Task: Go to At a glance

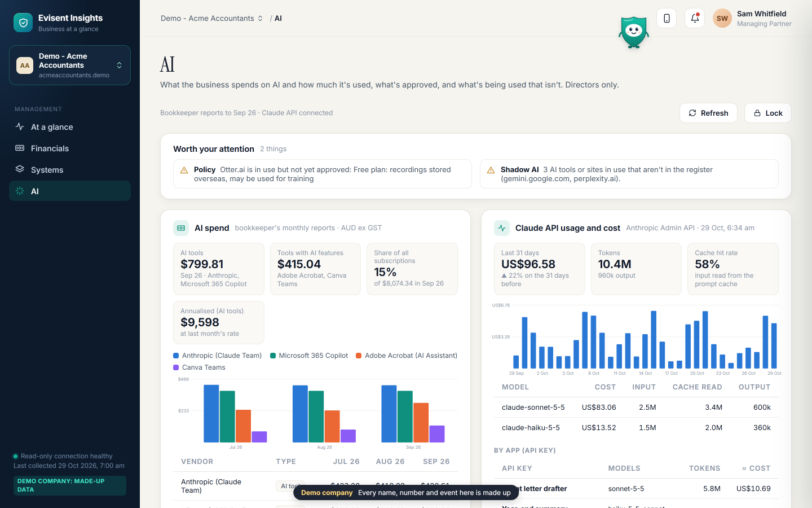Action: coord(70,127)
